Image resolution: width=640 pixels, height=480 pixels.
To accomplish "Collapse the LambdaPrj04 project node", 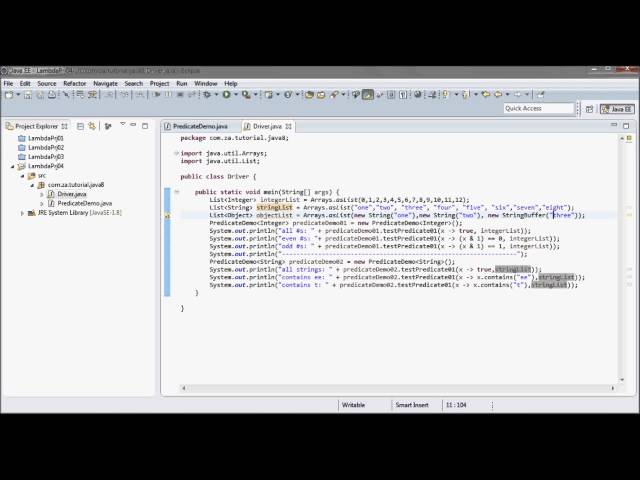I will [12, 166].
